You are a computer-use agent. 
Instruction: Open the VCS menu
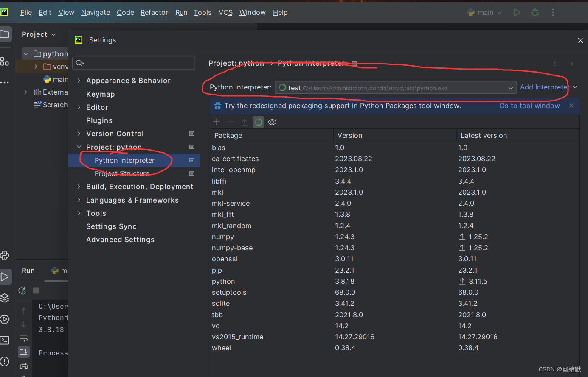tap(225, 13)
